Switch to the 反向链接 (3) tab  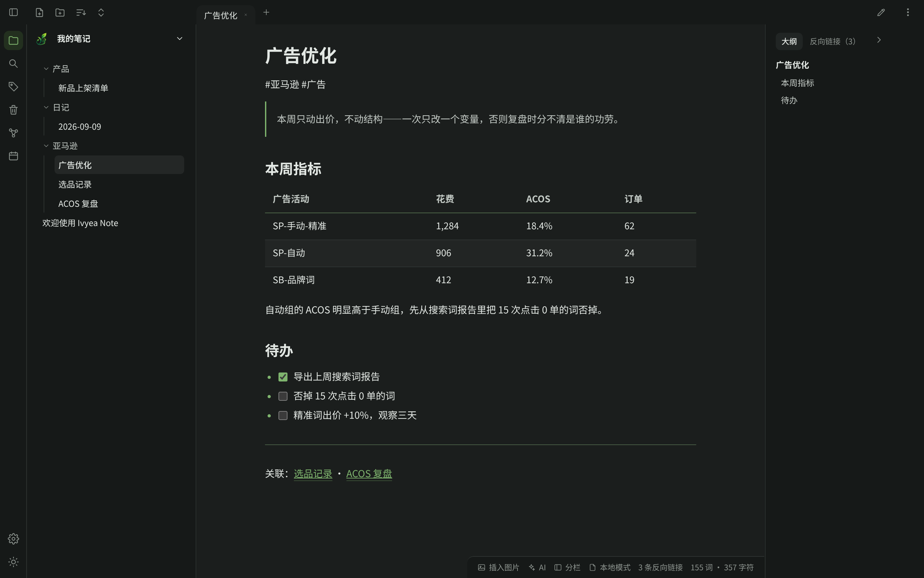tap(833, 41)
